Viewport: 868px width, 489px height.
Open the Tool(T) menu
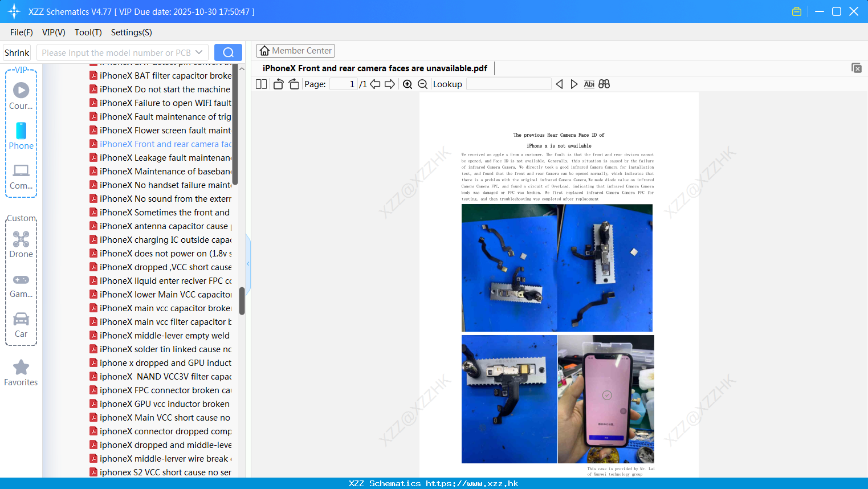pyautogui.click(x=88, y=32)
